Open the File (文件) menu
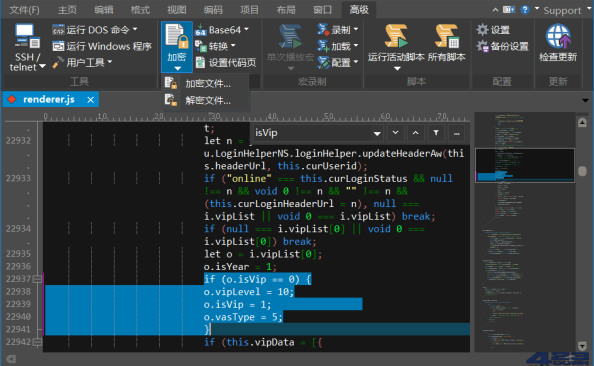This screenshot has height=366, width=594. [24, 10]
